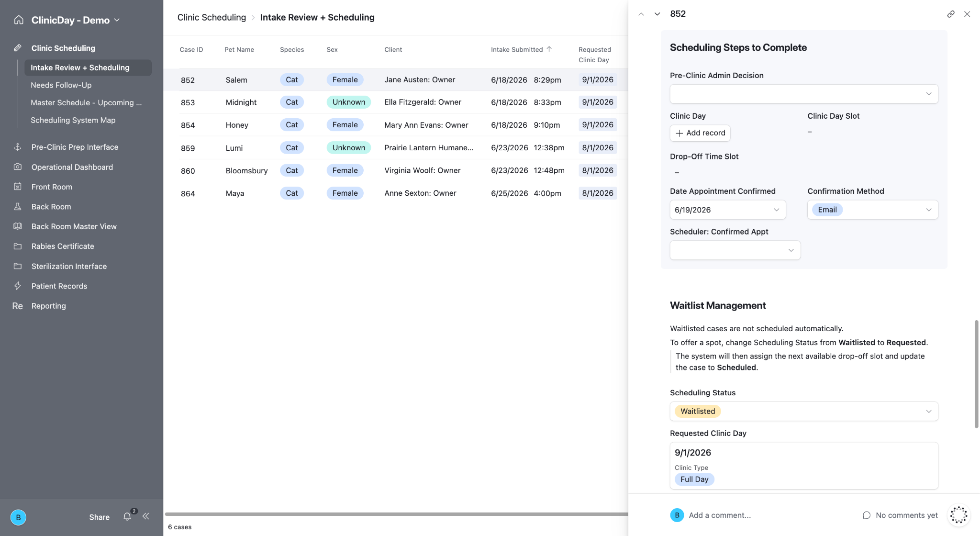The image size is (980, 536).
Task: Select row for case 859 Lumi
Action: pyautogui.click(x=396, y=147)
